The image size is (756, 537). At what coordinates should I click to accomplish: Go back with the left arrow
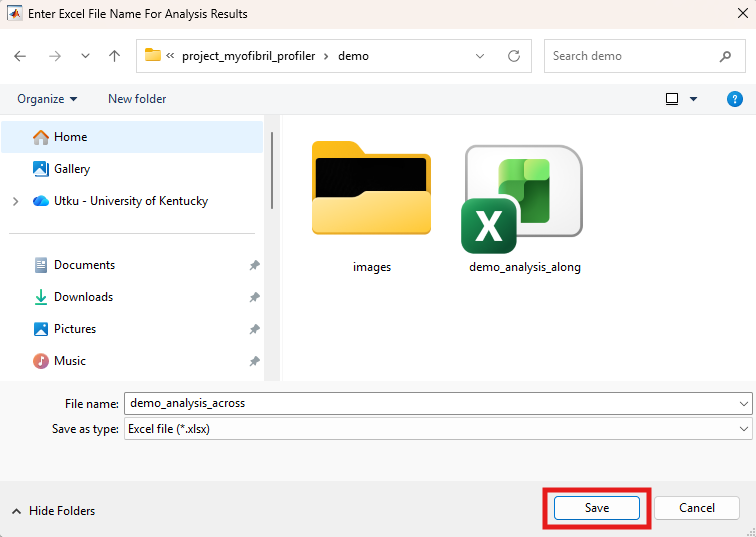[20, 56]
